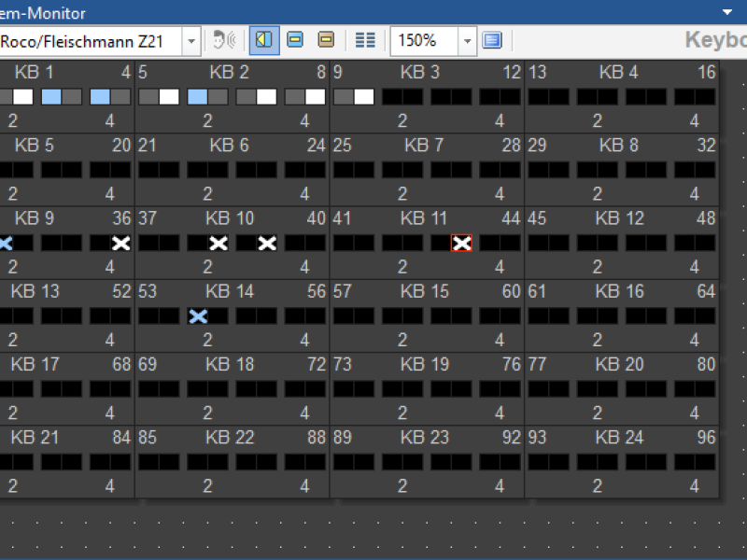Click the left black key of address 77 in KB 20
The image size is (747, 560).
tap(539, 388)
